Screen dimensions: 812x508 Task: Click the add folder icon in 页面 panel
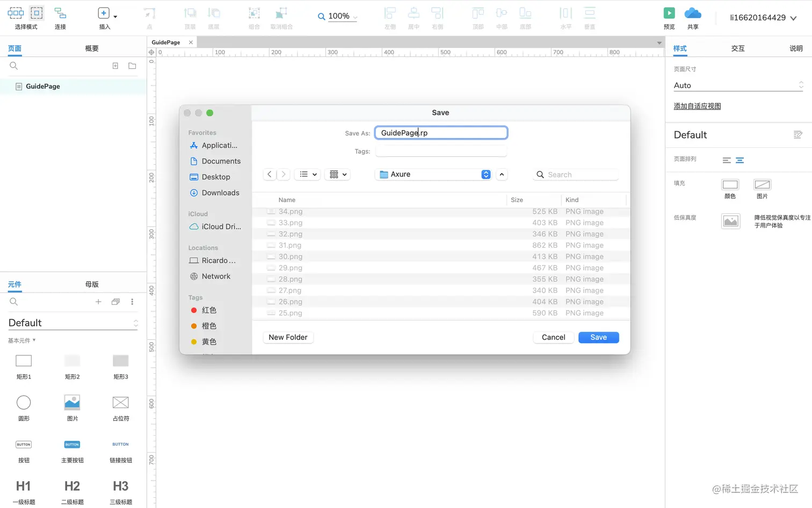coord(132,66)
